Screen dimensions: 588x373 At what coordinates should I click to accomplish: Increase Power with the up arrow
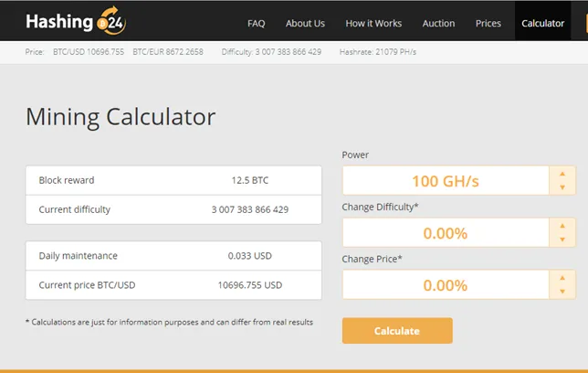562,174
